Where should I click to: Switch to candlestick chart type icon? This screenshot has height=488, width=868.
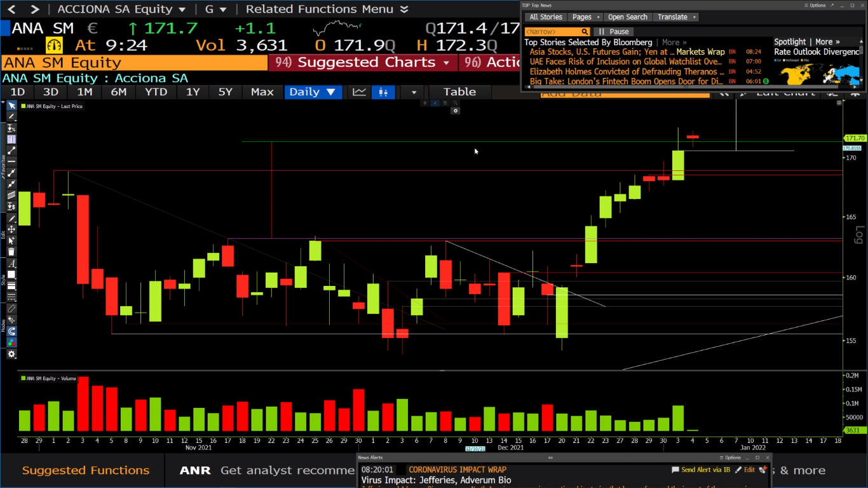tap(383, 92)
